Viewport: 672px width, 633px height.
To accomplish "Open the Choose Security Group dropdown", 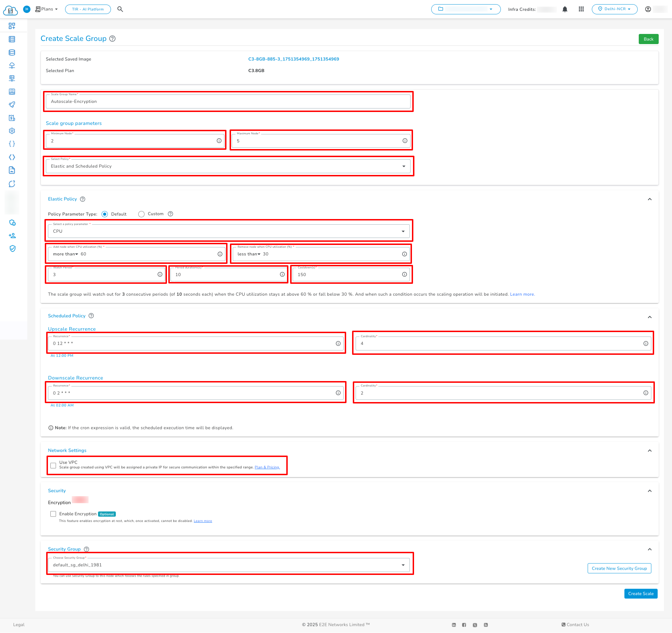I will pos(403,564).
